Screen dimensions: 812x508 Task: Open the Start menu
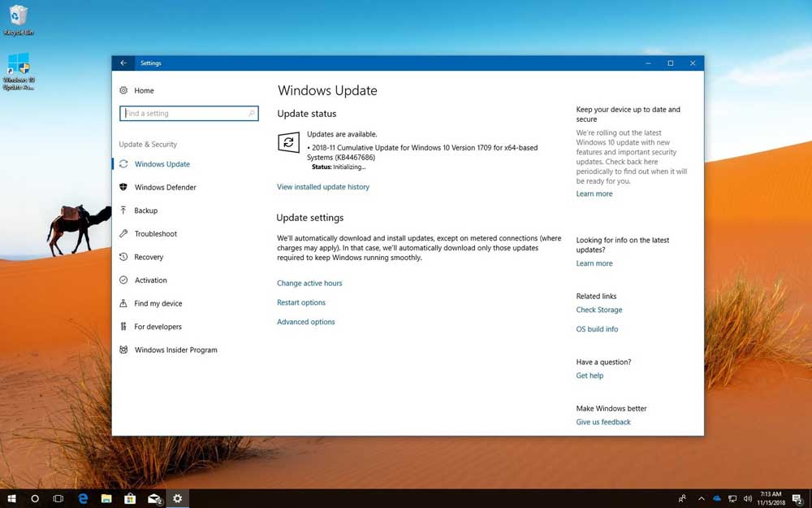click(11, 499)
